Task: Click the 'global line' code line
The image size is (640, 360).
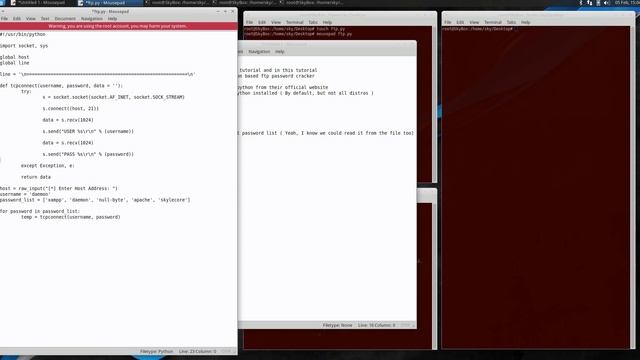Action: point(15,63)
